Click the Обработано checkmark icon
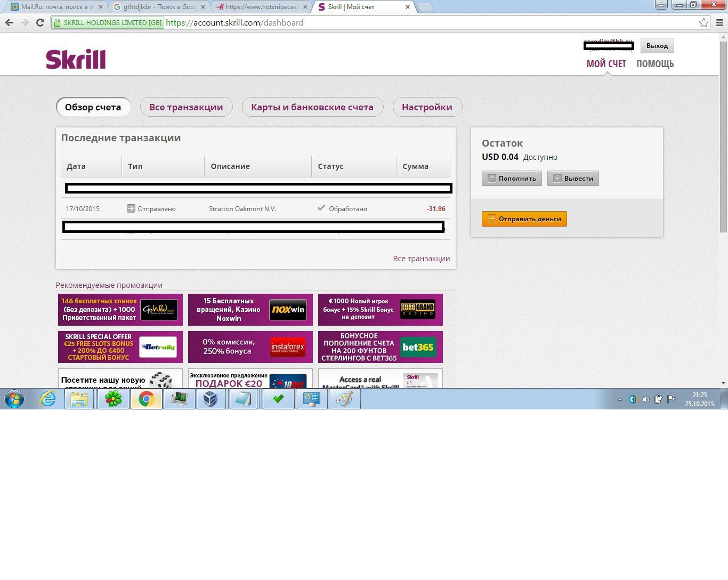The width and height of the screenshot is (728, 580). [x=321, y=208]
